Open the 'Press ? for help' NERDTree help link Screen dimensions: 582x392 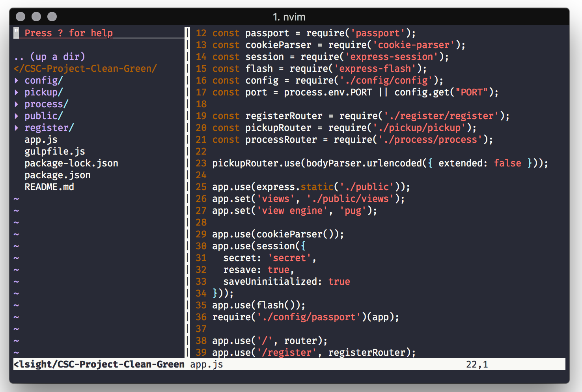click(x=68, y=33)
